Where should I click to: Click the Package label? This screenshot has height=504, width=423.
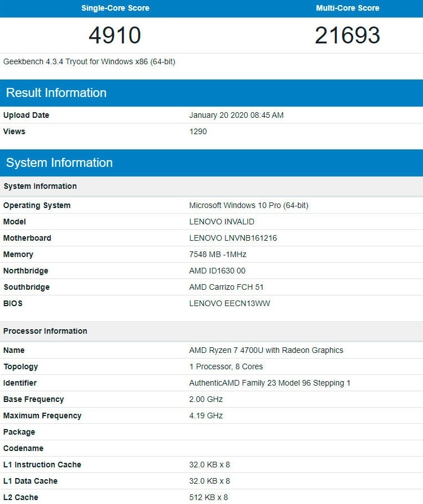[19, 432]
